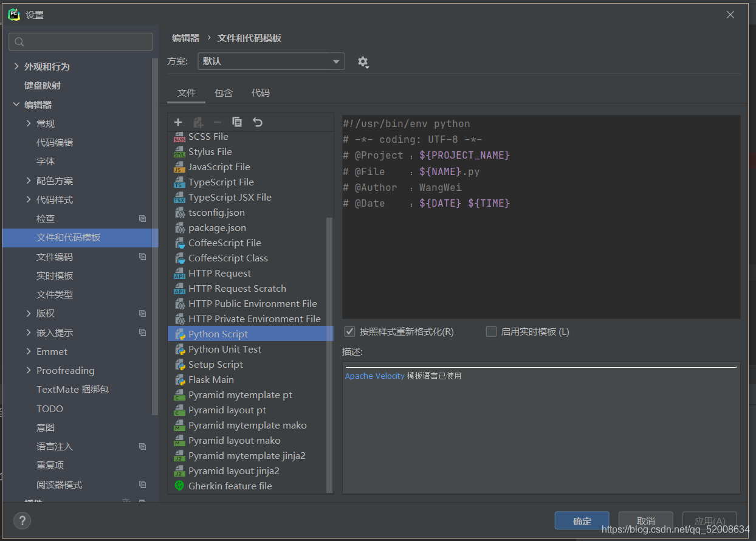This screenshot has width=756, height=541.
Task: Click the Python Unit Test icon
Action: (179, 350)
